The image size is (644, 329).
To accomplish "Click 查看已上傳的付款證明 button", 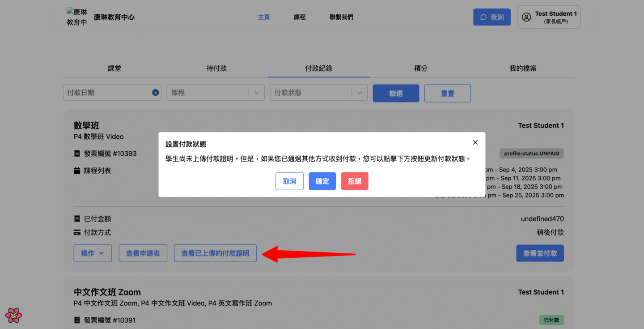I will (x=215, y=253).
